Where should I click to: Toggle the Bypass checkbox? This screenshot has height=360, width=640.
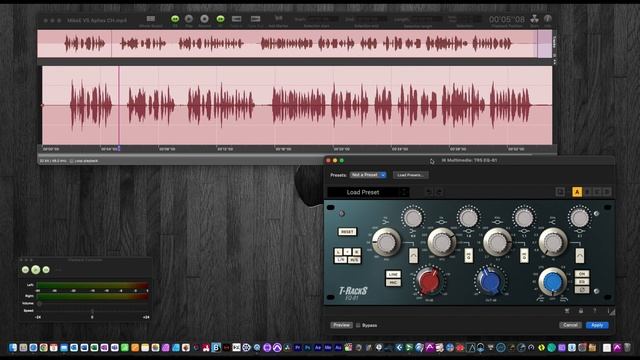pyautogui.click(x=358, y=325)
